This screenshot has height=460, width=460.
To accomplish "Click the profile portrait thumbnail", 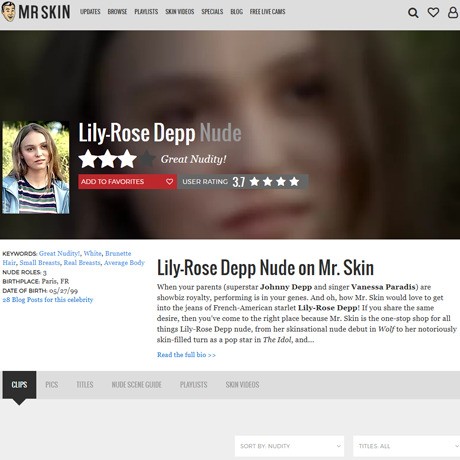I will (x=36, y=168).
